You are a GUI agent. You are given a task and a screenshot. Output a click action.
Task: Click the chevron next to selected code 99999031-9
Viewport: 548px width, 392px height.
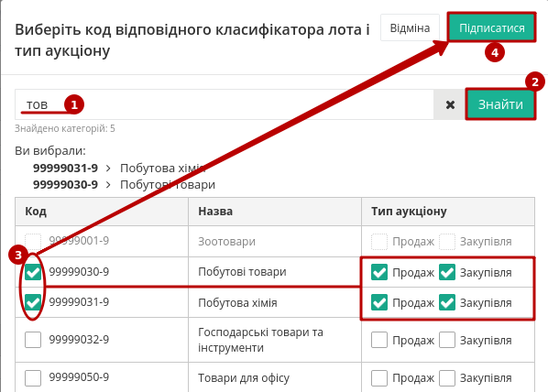pos(108,169)
